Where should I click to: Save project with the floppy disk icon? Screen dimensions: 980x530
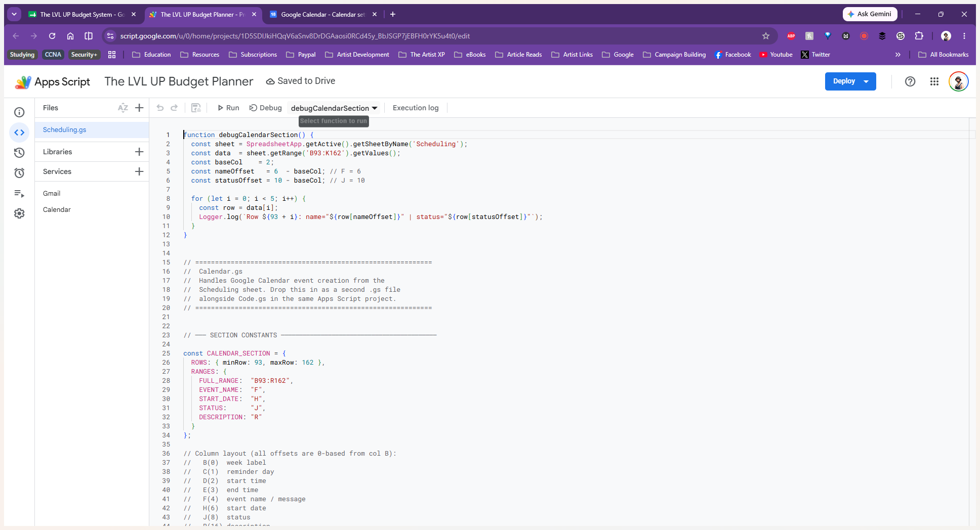coord(196,108)
